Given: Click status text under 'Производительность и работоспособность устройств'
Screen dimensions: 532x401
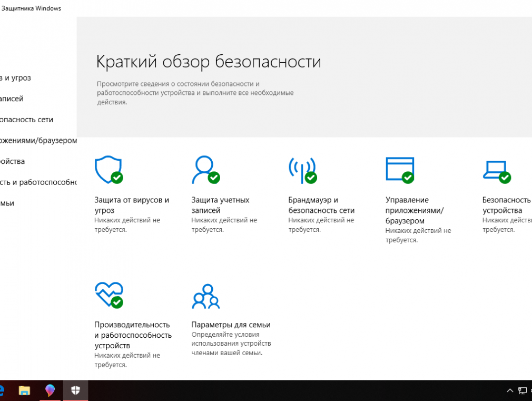Looking at the screenshot, I should (127, 360).
